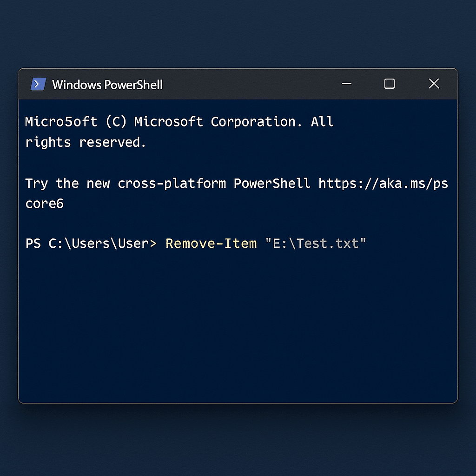Viewport: 476px width, 476px height.
Task: Open the https://aka.ms/ps link
Action: pyautogui.click(x=383, y=184)
